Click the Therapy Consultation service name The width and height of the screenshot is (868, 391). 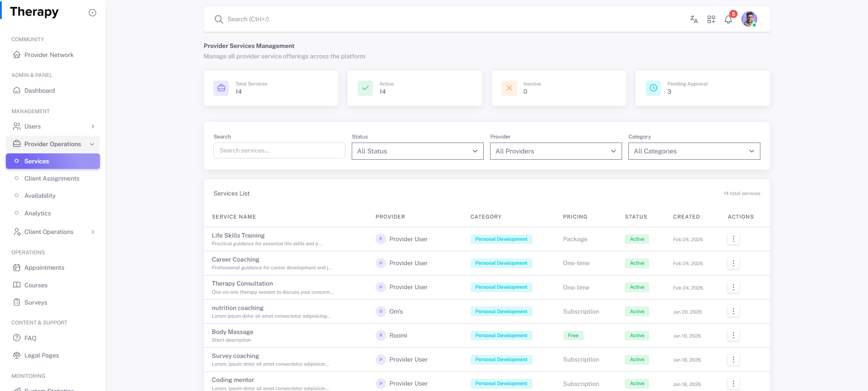(242, 283)
